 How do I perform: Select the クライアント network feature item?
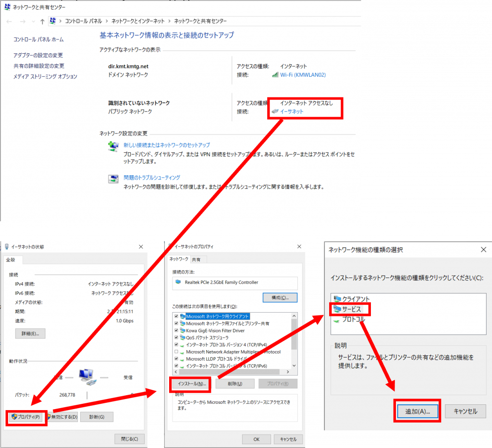click(x=356, y=299)
